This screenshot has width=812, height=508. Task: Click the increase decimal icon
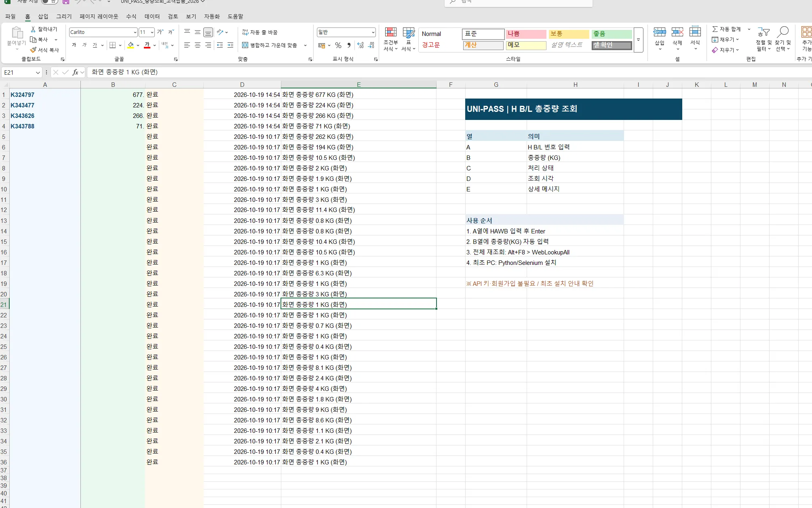pos(361,45)
